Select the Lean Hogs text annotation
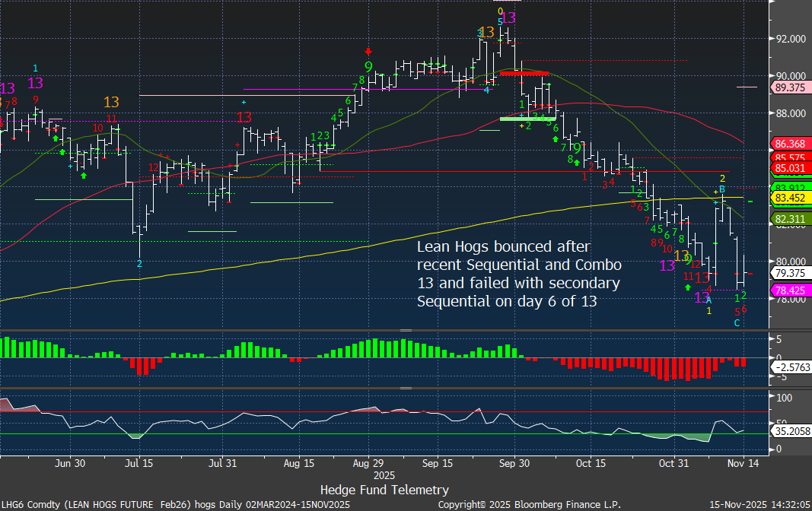The height and width of the screenshot is (511, 812). 519,275
